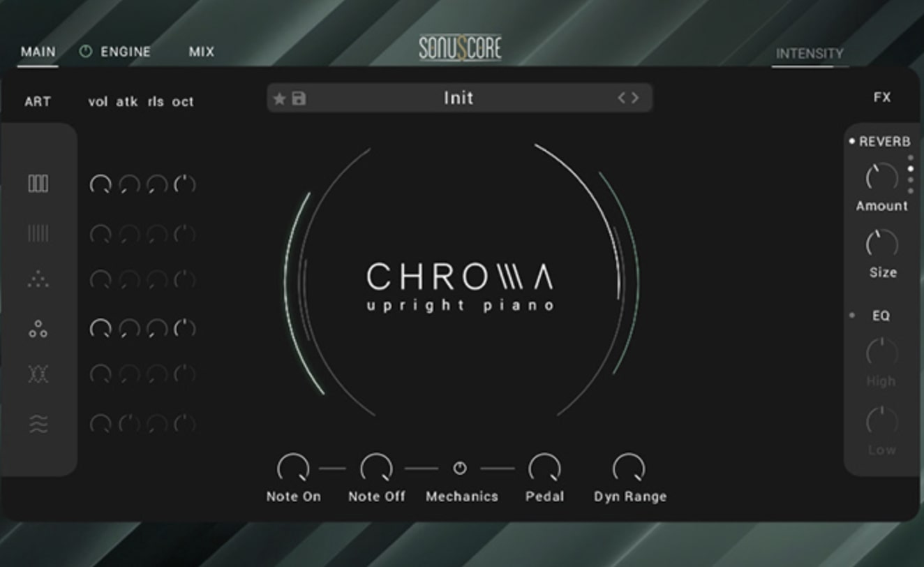Adjust the Dyn Range knob
The height and width of the screenshot is (567, 924).
point(629,467)
